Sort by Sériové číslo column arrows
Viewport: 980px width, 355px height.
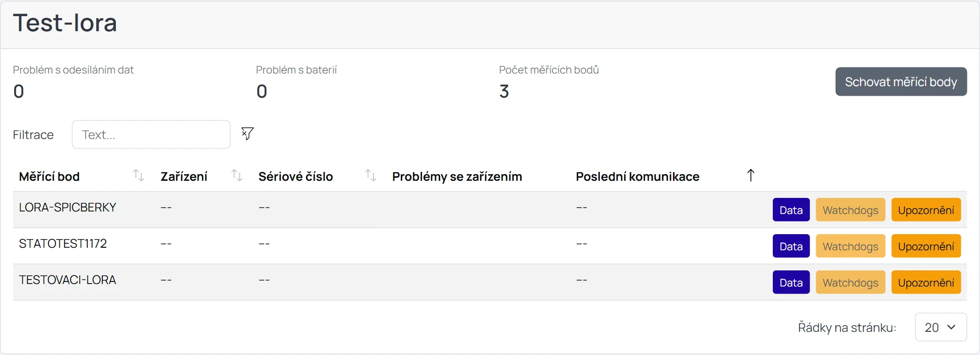(371, 175)
